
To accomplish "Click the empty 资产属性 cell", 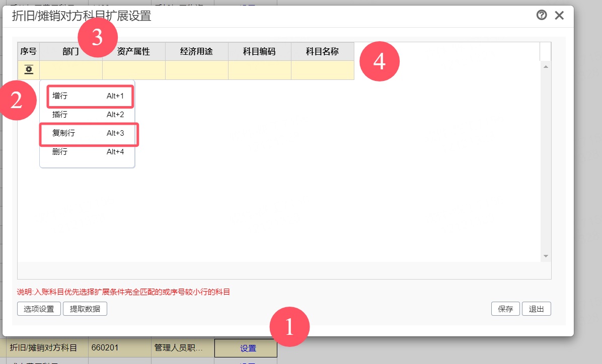I will (134, 70).
